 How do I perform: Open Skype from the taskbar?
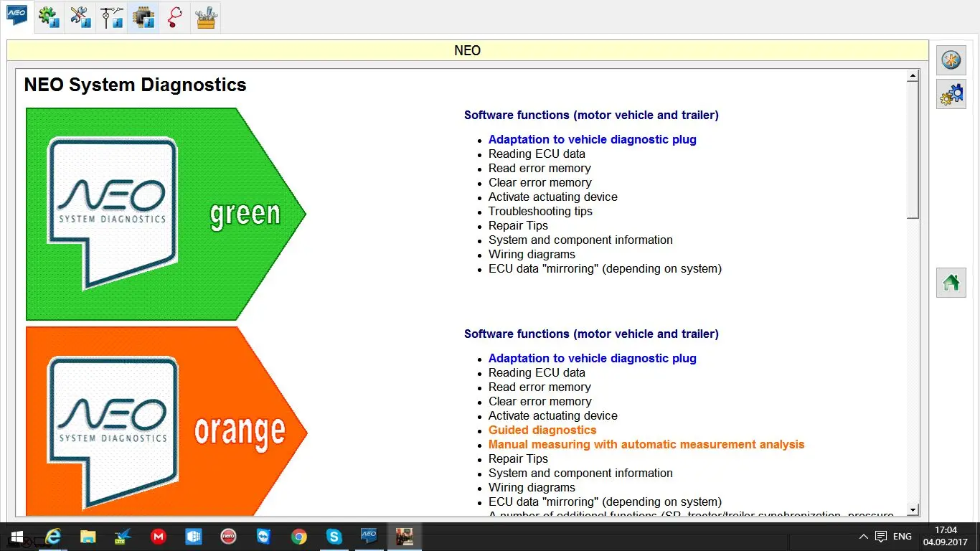pyautogui.click(x=334, y=537)
